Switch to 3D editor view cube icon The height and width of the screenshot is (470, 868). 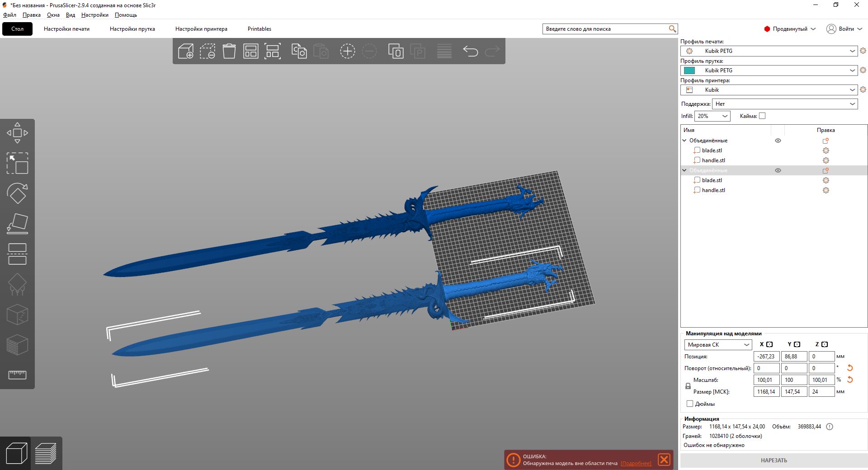click(16, 453)
